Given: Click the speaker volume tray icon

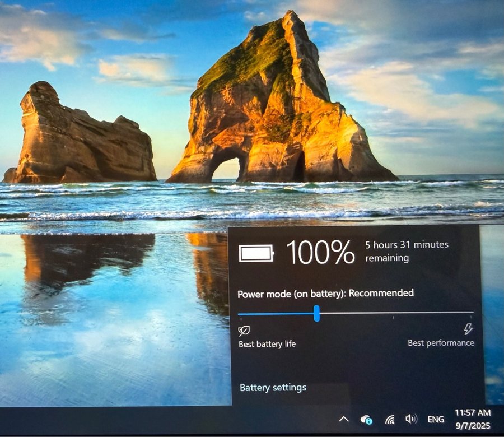Looking at the screenshot, I should [x=412, y=419].
